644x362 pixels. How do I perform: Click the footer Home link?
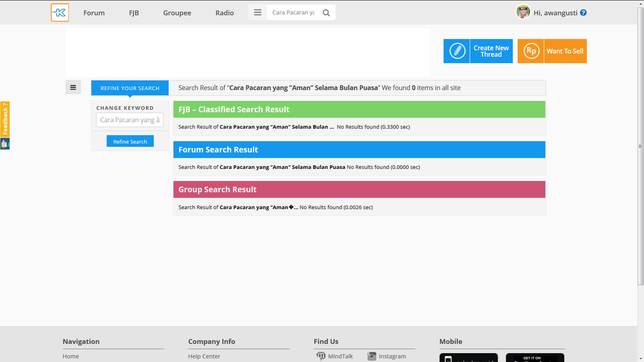71,356
